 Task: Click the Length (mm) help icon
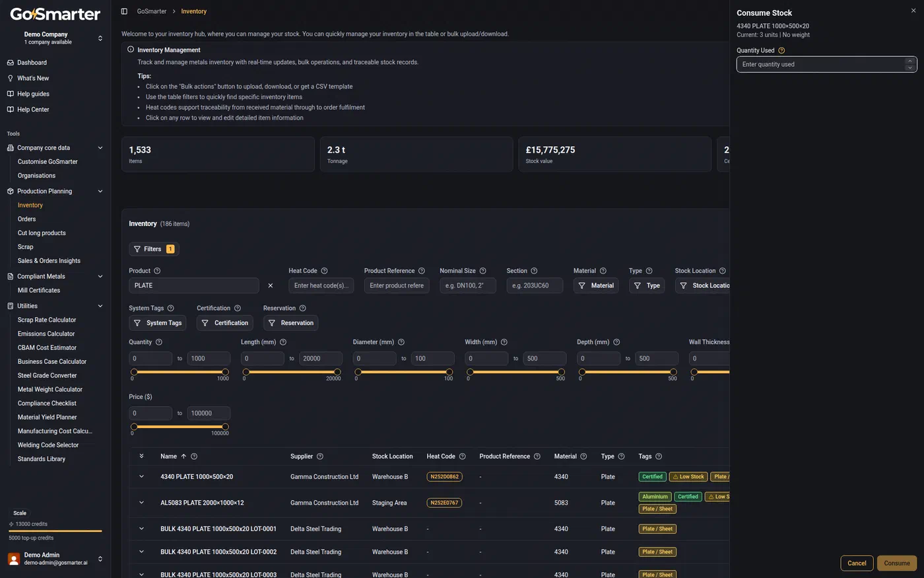pyautogui.click(x=283, y=342)
